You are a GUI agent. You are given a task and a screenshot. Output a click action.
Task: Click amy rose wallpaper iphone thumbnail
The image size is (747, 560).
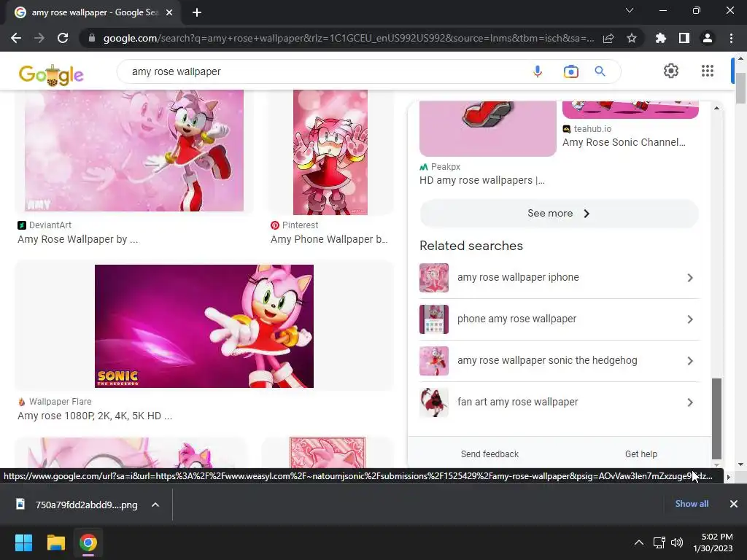click(433, 278)
